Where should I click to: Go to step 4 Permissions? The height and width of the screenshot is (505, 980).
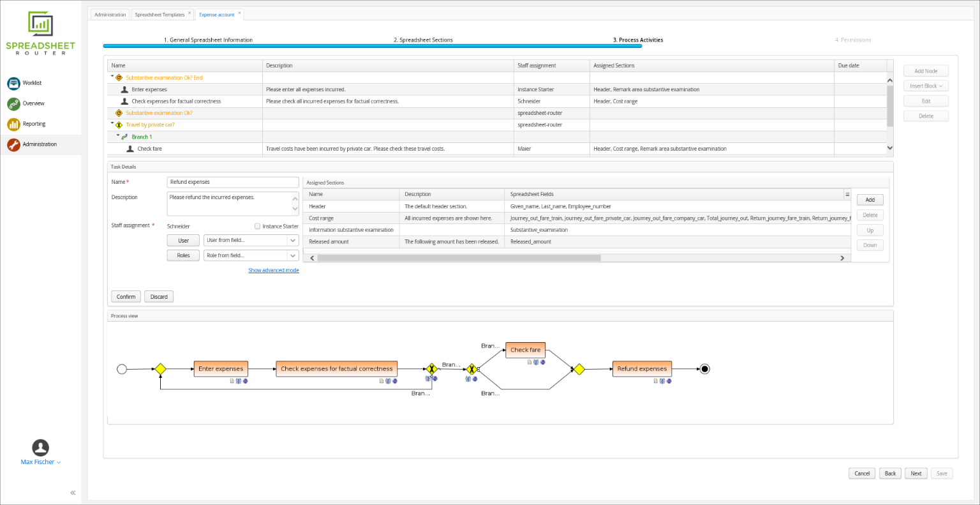853,40
